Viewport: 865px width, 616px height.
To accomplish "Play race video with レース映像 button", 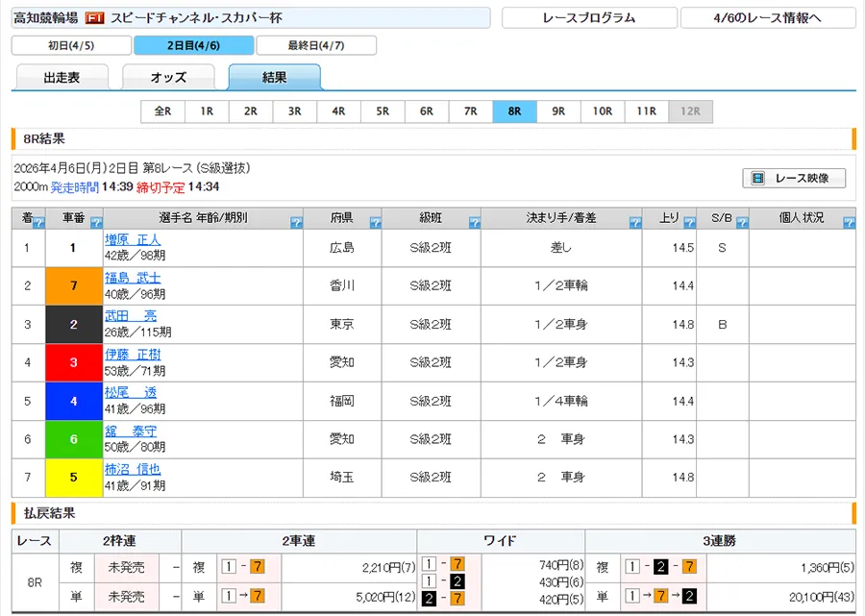I will click(x=793, y=178).
